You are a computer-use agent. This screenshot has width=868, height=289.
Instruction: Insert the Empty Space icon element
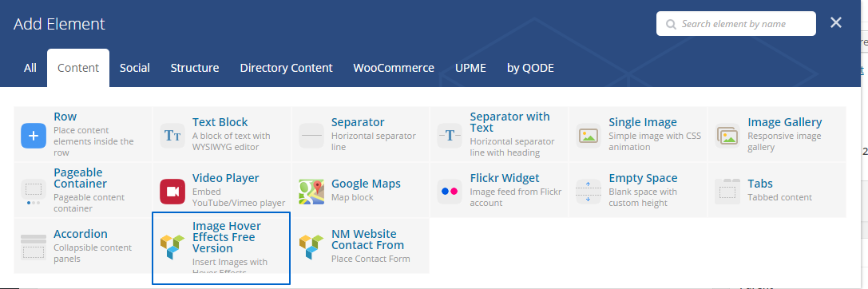(x=589, y=192)
